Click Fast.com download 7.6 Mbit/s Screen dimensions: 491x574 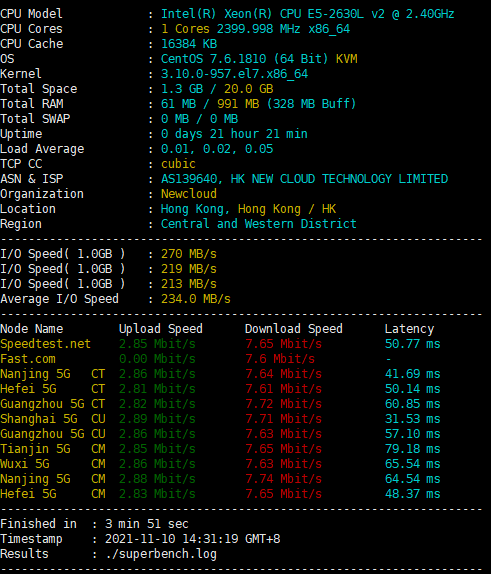coord(280,359)
